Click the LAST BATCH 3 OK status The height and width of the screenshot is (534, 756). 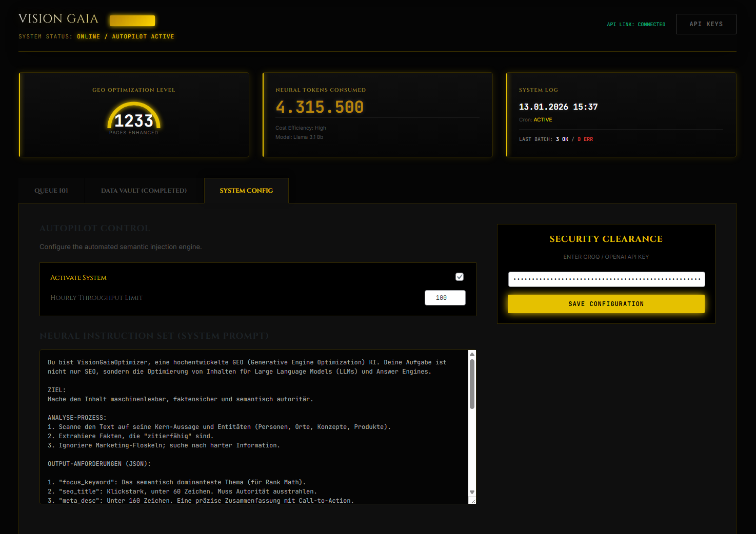561,139
